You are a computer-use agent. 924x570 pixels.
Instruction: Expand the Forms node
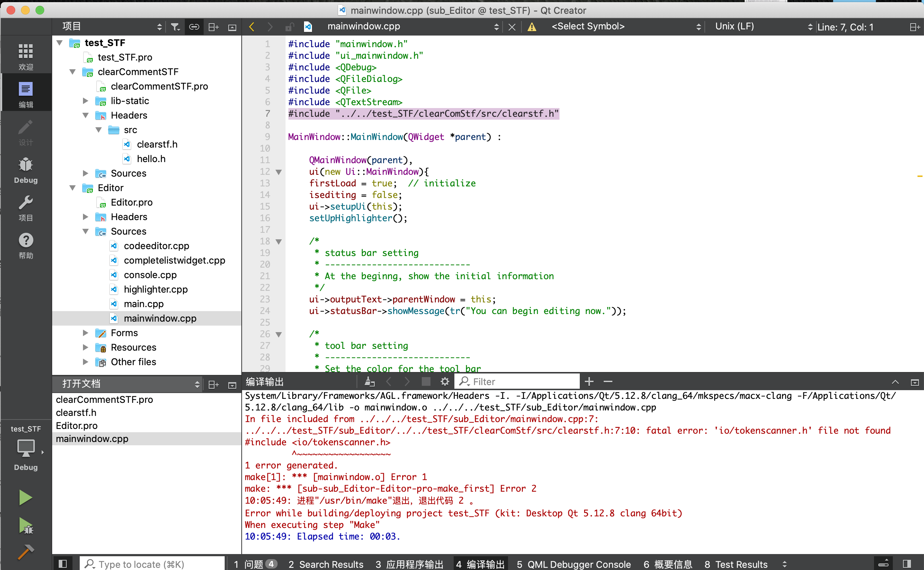(x=86, y=332)
